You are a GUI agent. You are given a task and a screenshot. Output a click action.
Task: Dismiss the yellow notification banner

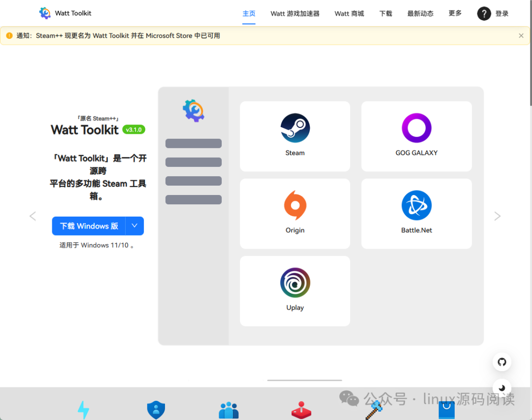pyautogui.click(x=521, y=35)
